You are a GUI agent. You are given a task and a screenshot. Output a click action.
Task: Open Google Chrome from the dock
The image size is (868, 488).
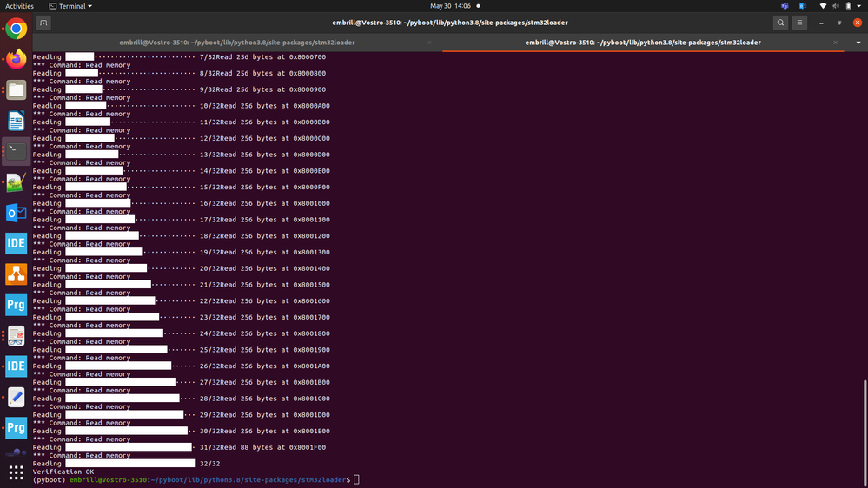[x=16, y=29]
